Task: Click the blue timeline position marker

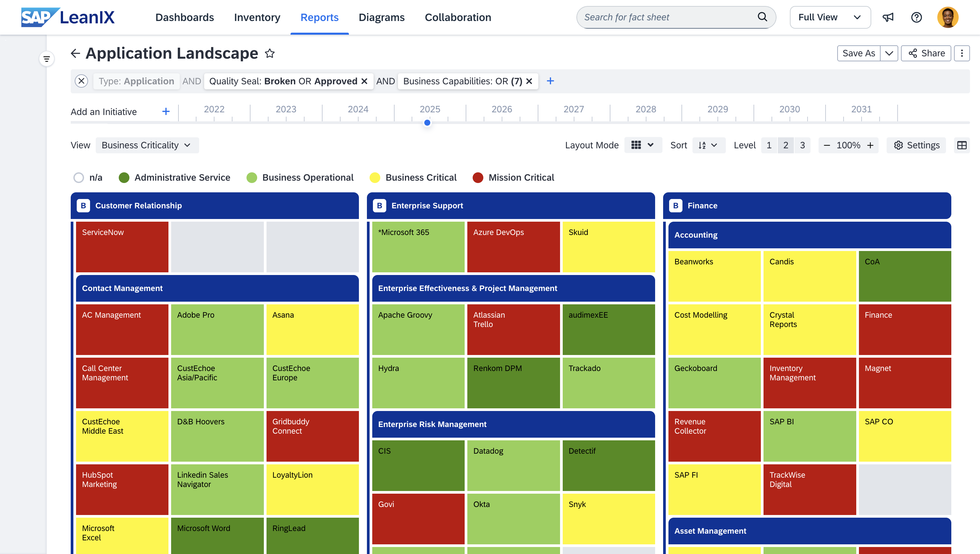Action: [x=427, y=123]
